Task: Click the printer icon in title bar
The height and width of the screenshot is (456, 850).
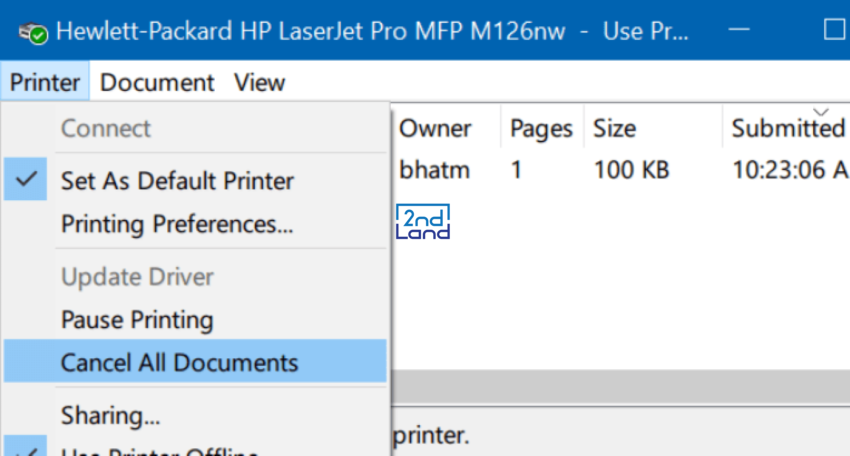Action: [33, 33]
